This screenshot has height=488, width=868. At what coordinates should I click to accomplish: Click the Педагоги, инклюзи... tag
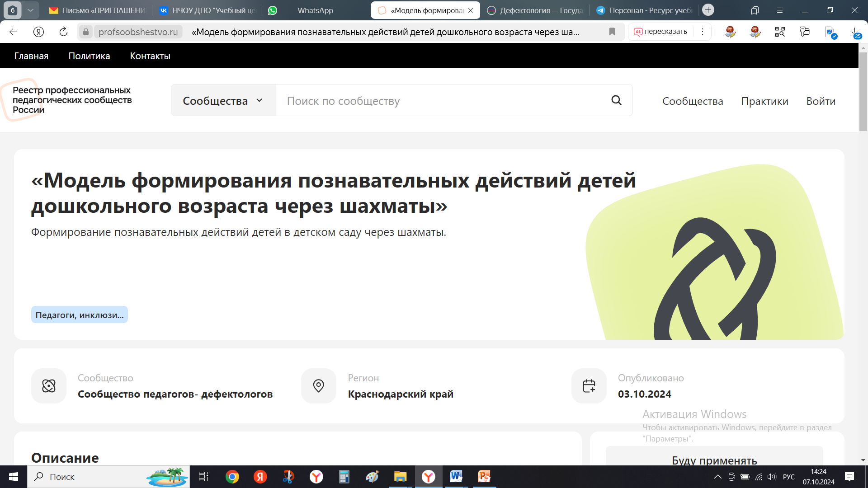[x=80, y=315]
